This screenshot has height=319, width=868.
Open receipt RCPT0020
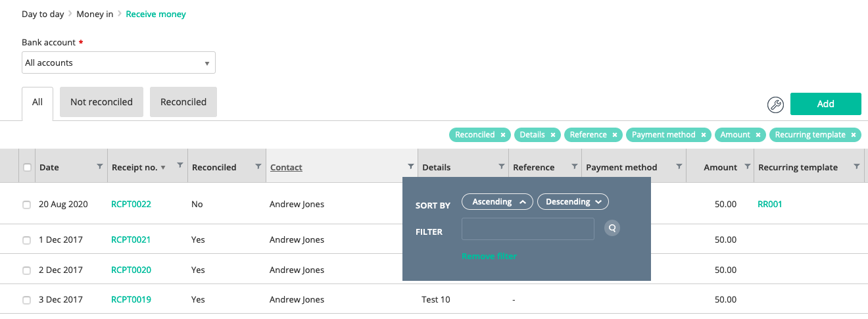tap(131, 270)
